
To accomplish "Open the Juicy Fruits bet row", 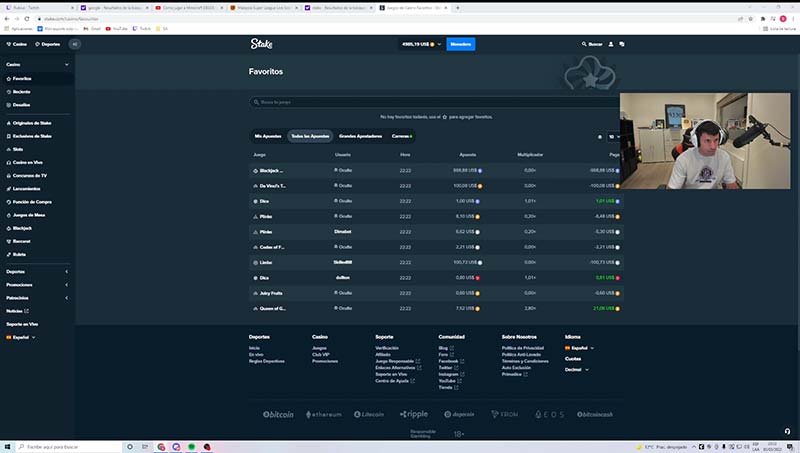I will click(x=436, y=293).
